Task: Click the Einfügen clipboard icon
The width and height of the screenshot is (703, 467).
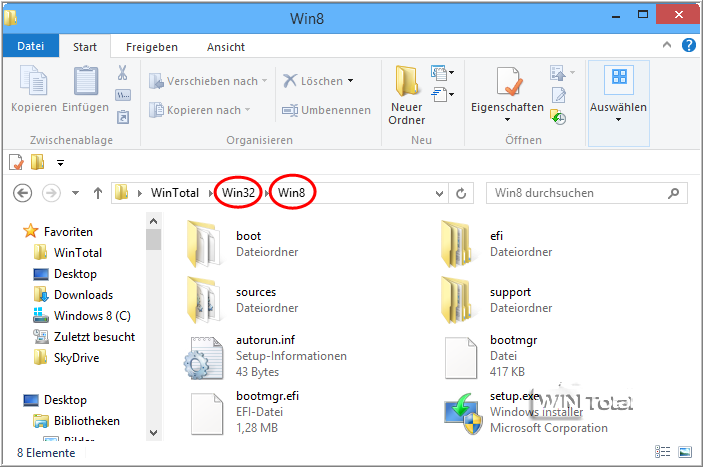Action: [85, 81]
